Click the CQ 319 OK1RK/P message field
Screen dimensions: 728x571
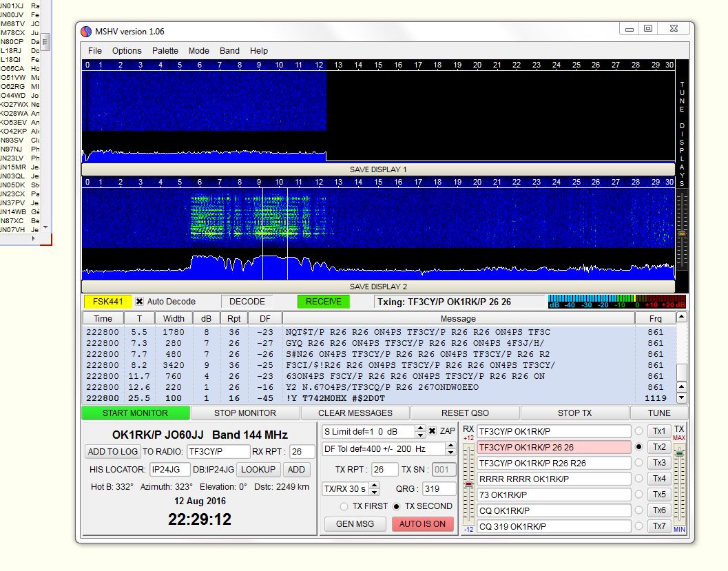(x=554, y=526)
